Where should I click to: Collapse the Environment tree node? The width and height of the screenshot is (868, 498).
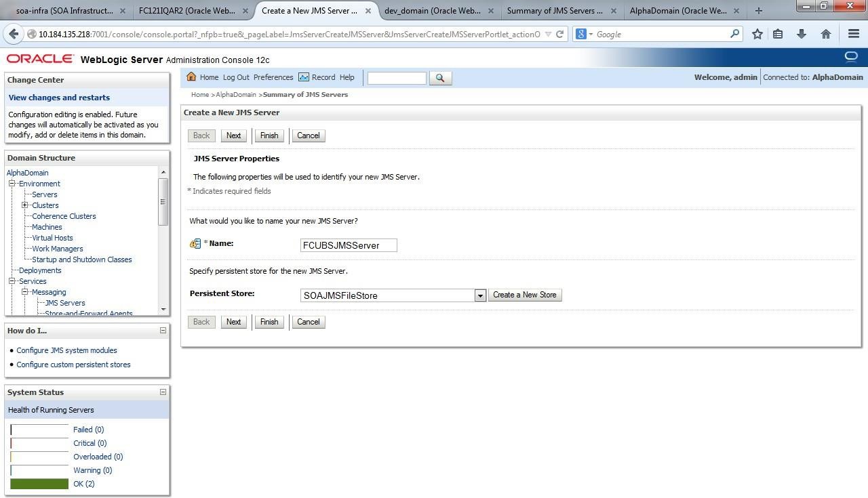12,184
